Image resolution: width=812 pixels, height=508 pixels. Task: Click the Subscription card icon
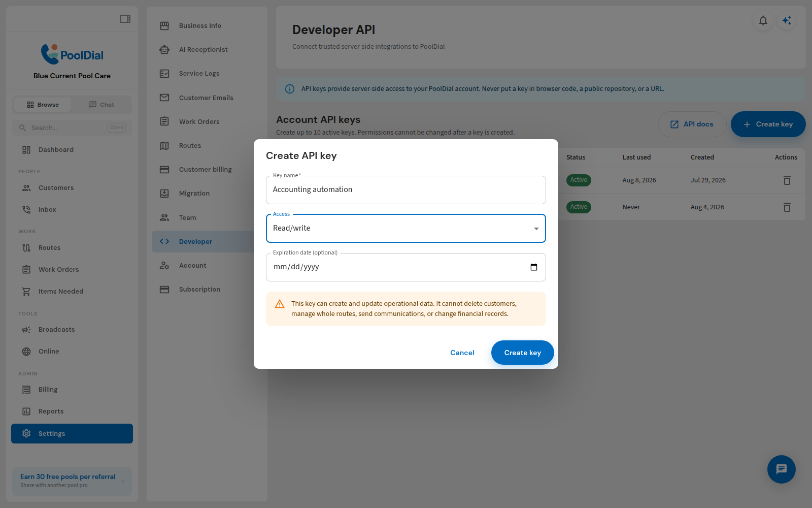[164, 289]
